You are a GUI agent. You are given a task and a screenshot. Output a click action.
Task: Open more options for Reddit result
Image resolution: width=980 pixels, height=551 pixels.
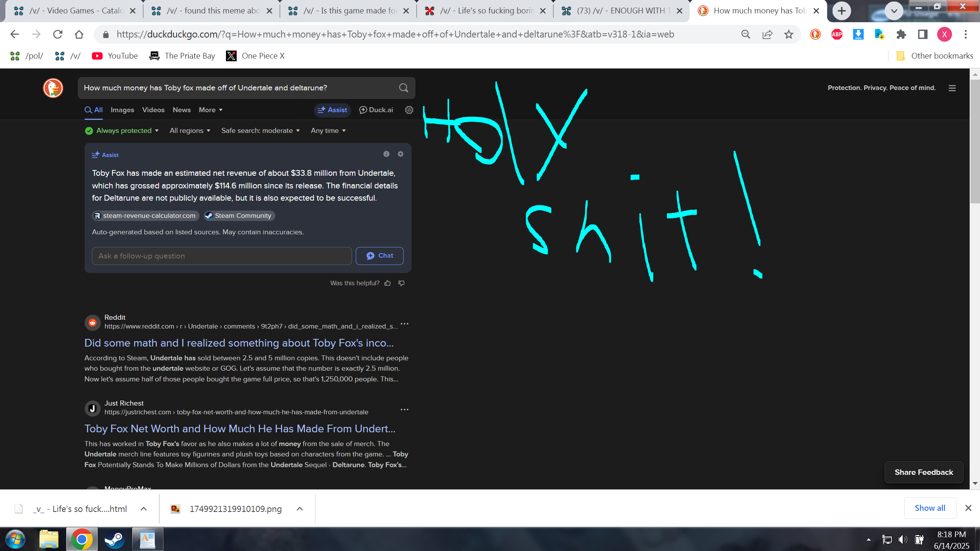point(404,324)
